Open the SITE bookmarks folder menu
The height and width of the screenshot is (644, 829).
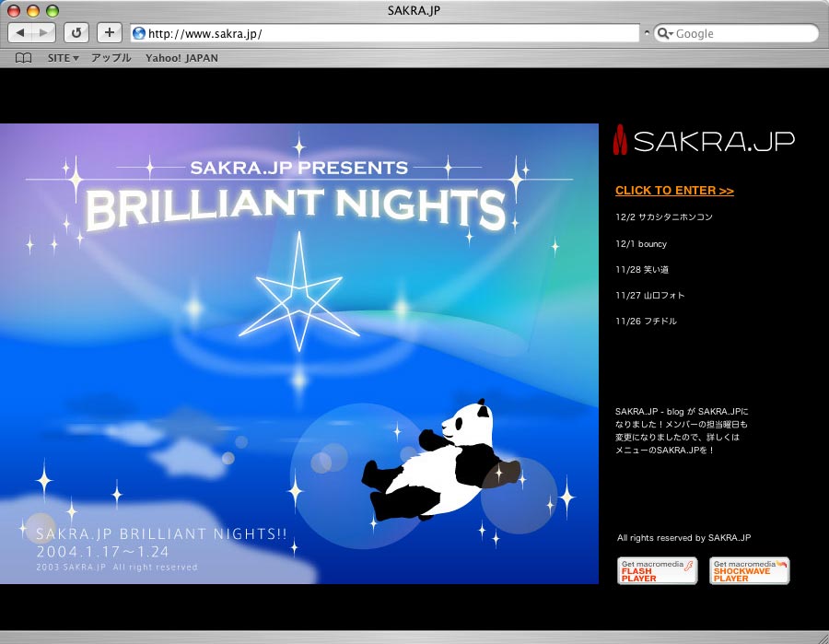pos(63,58)
